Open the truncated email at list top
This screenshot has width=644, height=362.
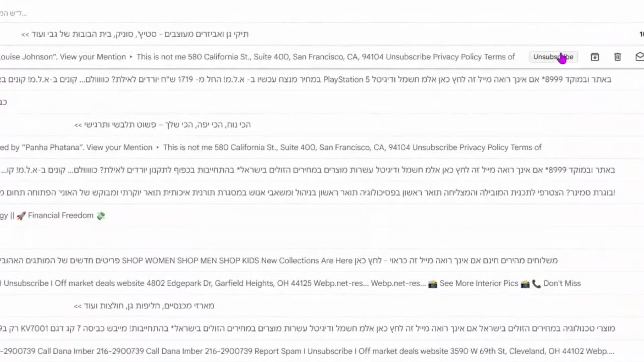click(13, 13)
